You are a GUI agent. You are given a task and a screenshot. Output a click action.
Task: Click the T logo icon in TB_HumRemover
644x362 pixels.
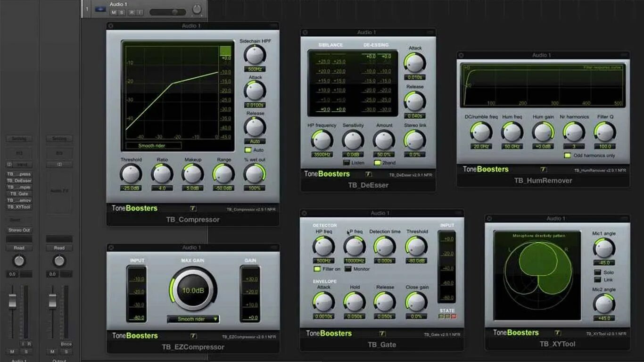tap(543, 170)
